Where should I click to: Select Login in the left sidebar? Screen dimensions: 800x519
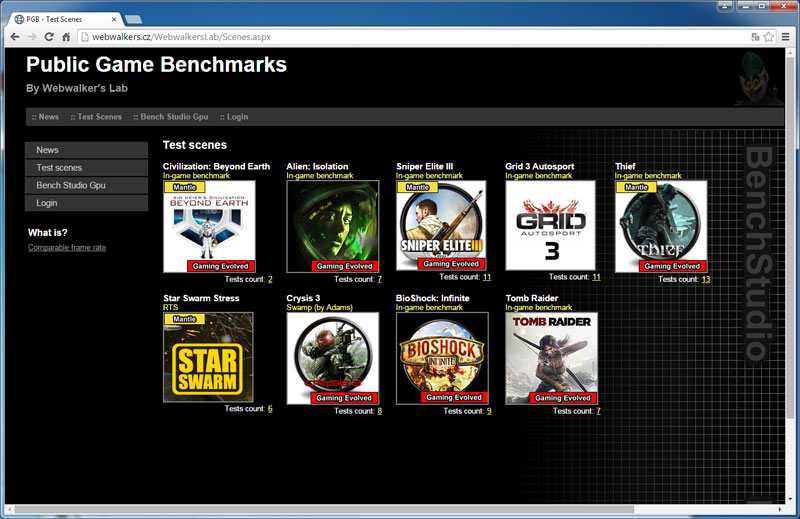point(87,203)
